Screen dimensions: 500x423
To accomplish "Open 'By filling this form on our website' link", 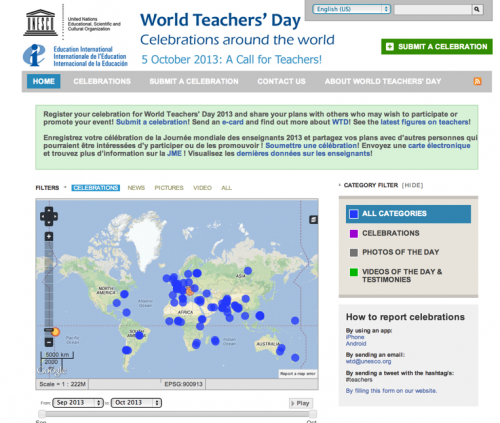I will 391,391.
